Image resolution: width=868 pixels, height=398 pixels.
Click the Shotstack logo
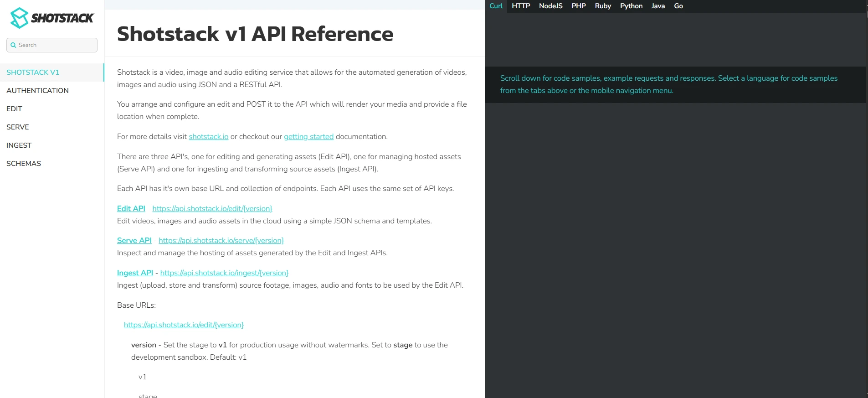[x=52, y=18]
